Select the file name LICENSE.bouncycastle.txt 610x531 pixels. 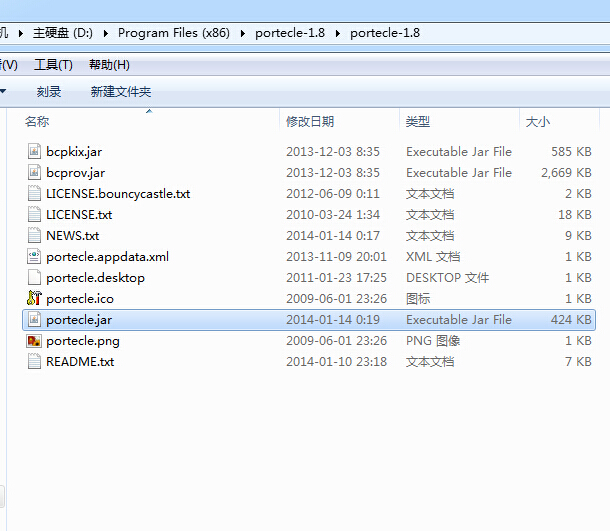118,194
